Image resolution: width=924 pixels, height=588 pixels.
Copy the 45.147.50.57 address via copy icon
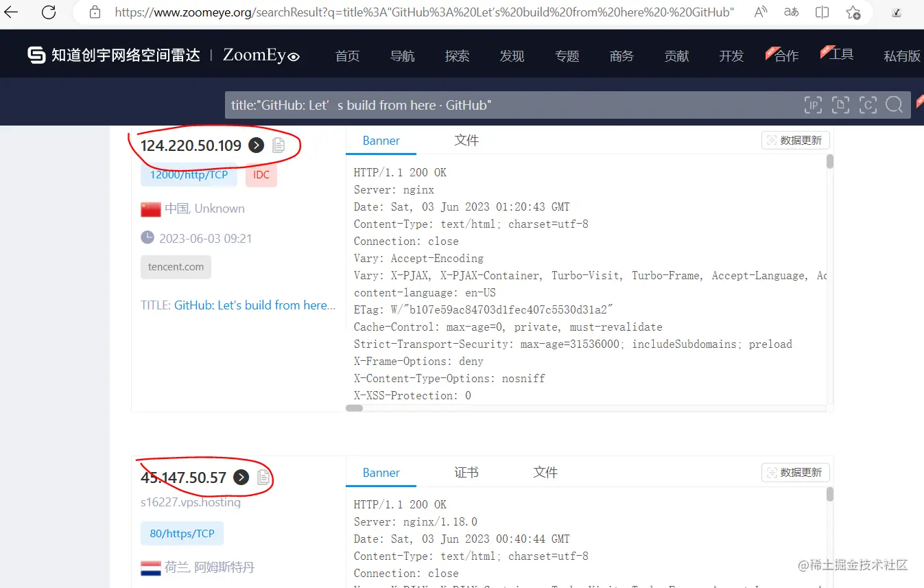[x=263, y=477]
